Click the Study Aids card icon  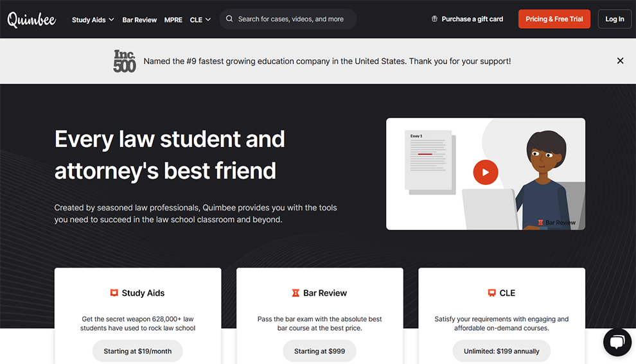coord(114,293)
